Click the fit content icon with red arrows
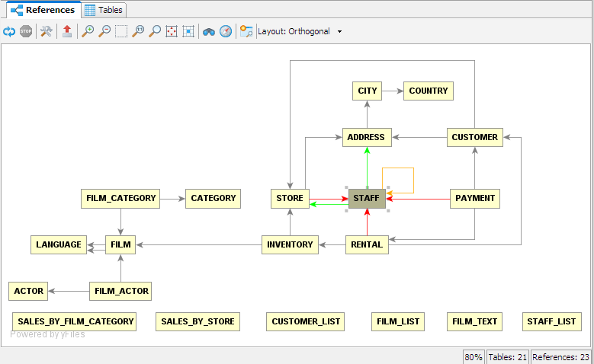 click(172, 32)
